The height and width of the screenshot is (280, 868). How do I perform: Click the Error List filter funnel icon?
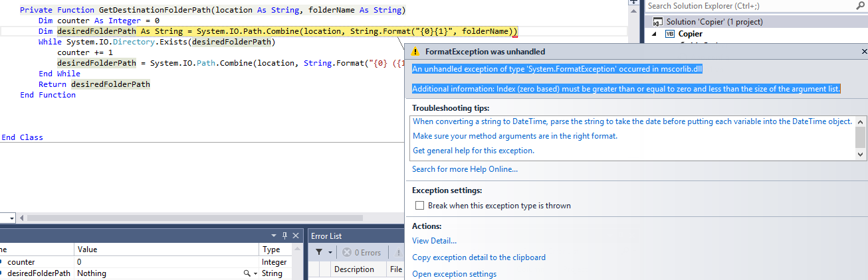click(x=319, y=252)
